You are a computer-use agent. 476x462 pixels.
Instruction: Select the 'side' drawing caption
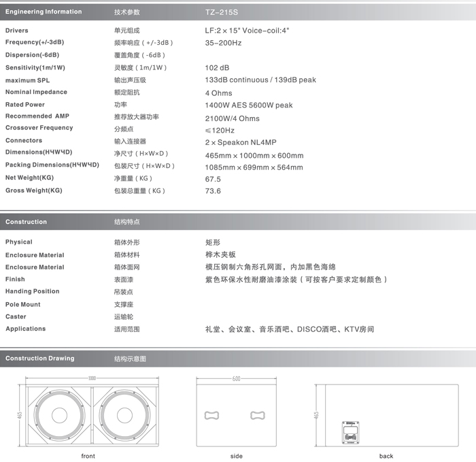click(237, 456)
